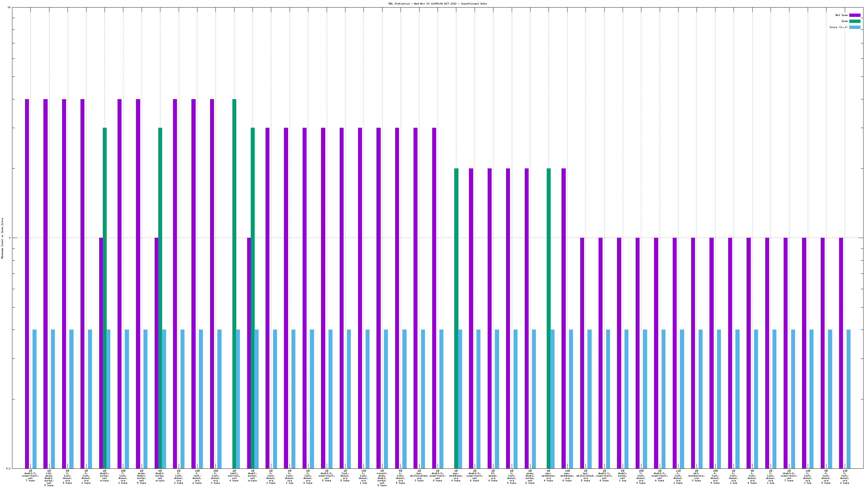Click the 'Score (0..1)' legend label text
Viewport: 868px width, 488px height.
pyautogui.click(x=838, y=27)
